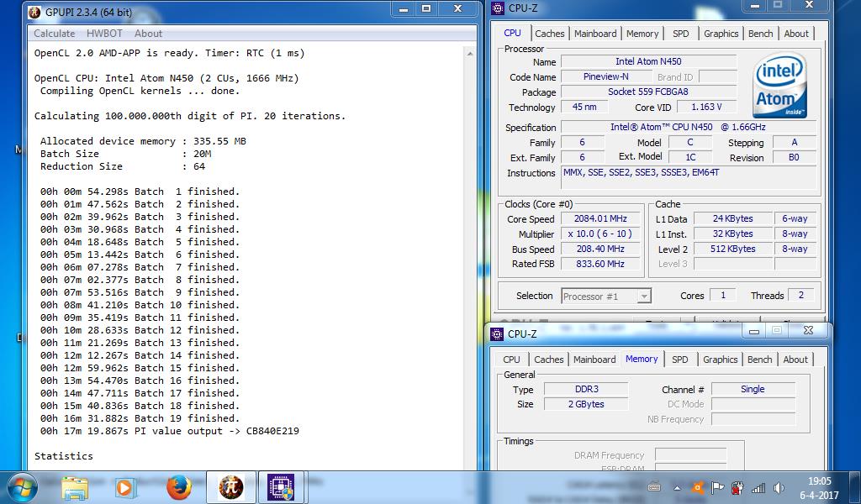The image size is (861, 504).
Task: Maximize the GPUPI window
Action: (x=426, y=9)
